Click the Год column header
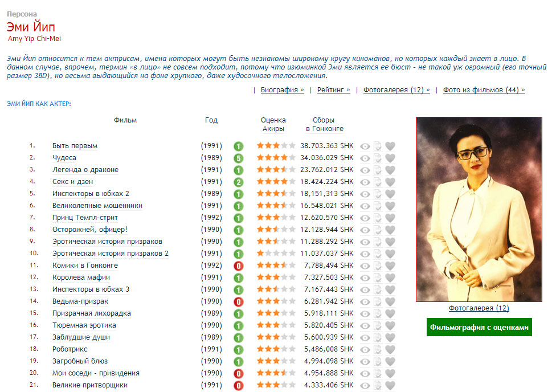This screenshot has width=556, height=392. pos(211,120)
